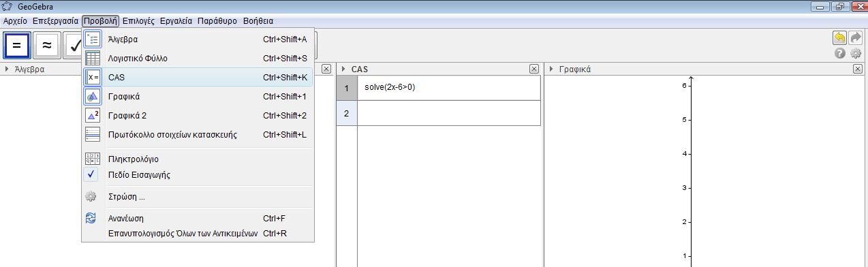Expand the CAS panel style bar arrow
The height and width of the screenshot is (267, 868).
click(344, 69)
